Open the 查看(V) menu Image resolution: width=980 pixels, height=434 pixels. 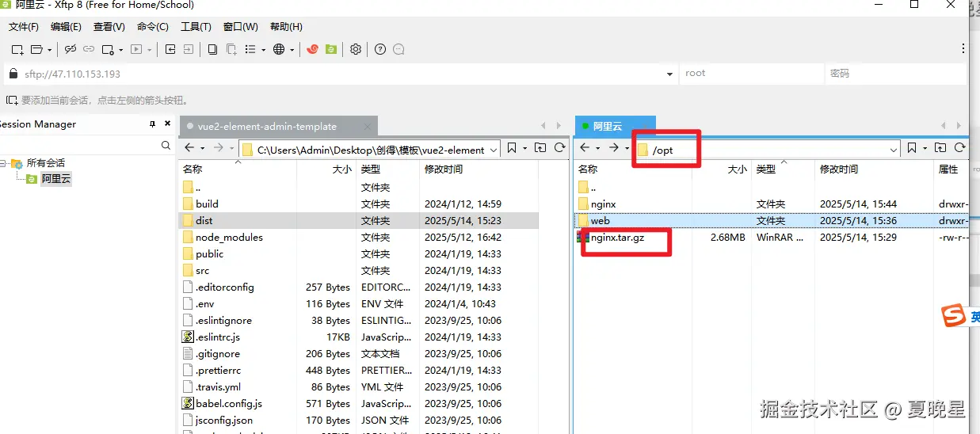109,27
